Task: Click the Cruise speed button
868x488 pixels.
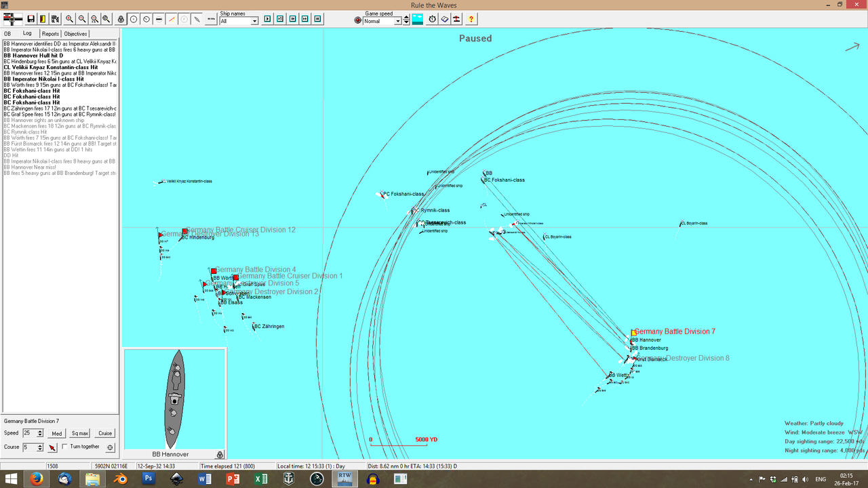Action: coord(104,433)
